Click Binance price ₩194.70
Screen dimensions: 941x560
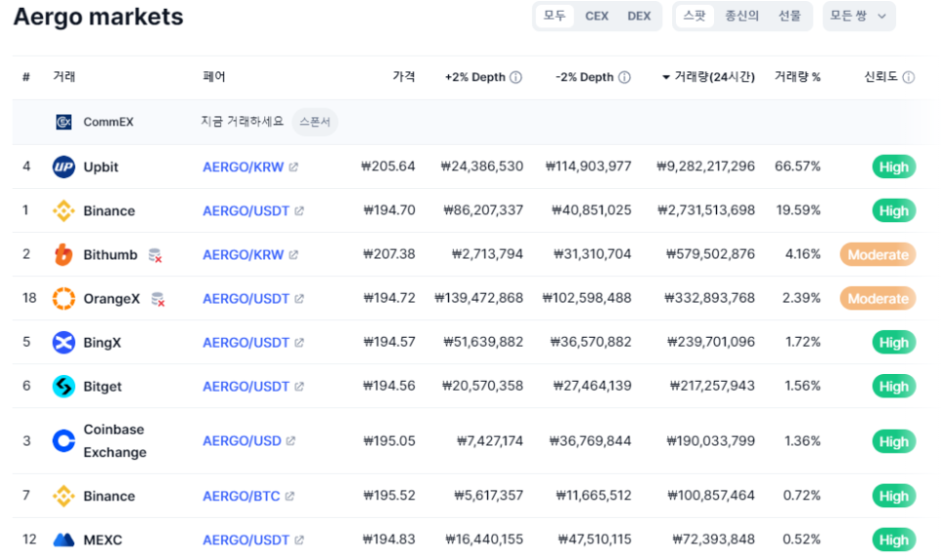390,210
